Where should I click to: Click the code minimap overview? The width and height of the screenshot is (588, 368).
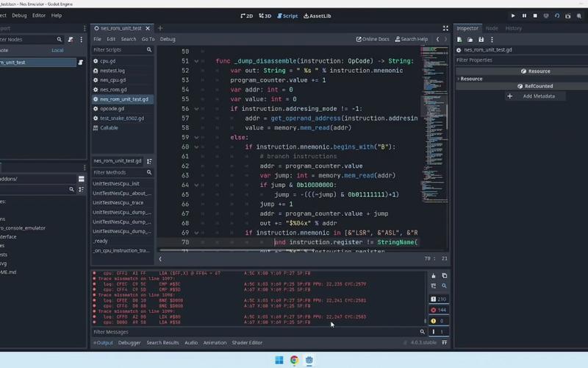click(434, 124)
